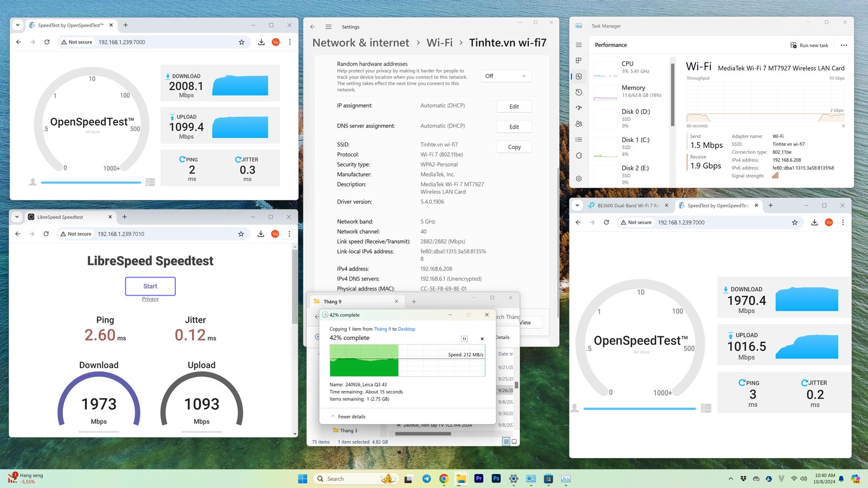
Task: Select Memory in the Performance list
Action: (x=633, y=91)
